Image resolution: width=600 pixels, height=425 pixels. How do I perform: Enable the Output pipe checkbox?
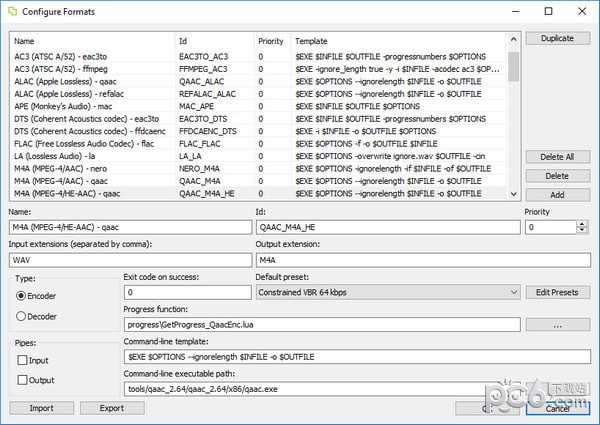tap(22, 380)
